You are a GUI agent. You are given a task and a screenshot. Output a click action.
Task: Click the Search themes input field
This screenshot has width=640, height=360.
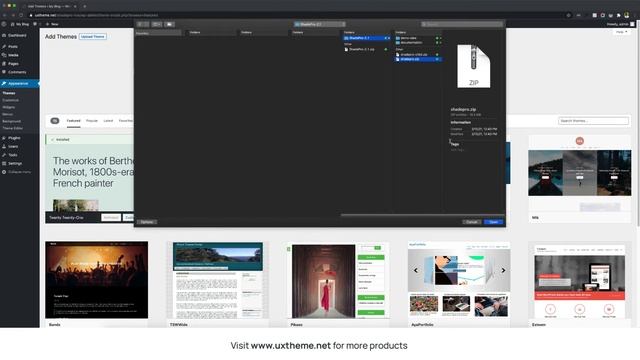[593, 121]
